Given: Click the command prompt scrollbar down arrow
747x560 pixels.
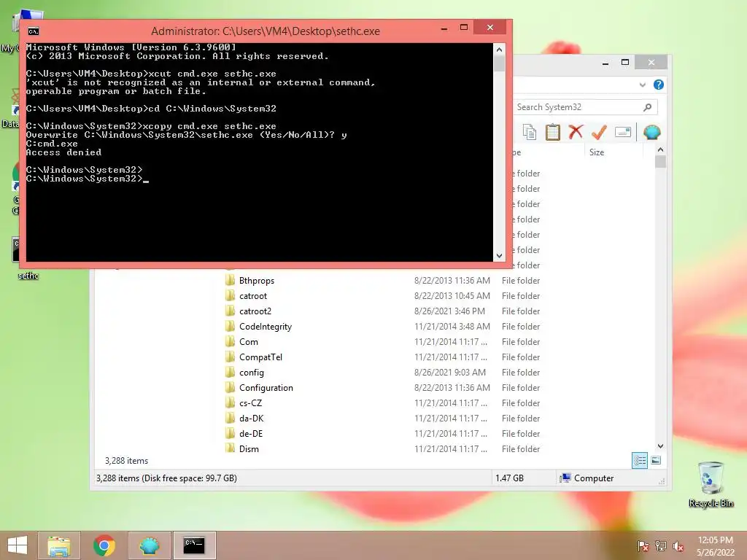Looking at the screenshot, I should (499, 256).
